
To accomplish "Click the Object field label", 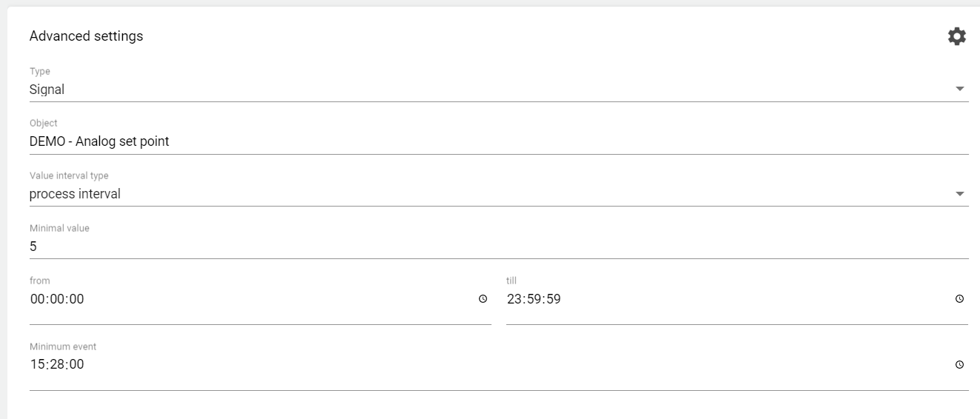I will 43,124.
